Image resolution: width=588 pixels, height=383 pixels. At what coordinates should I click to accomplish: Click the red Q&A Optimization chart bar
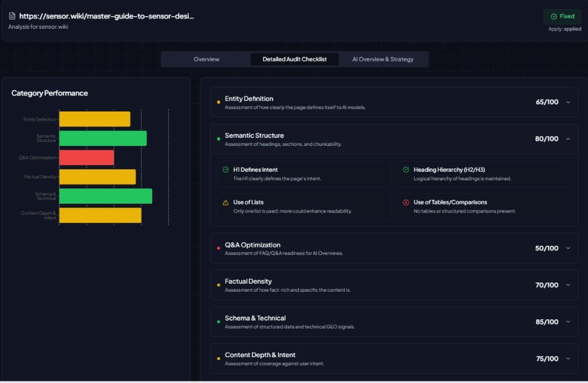coord(86,157)
